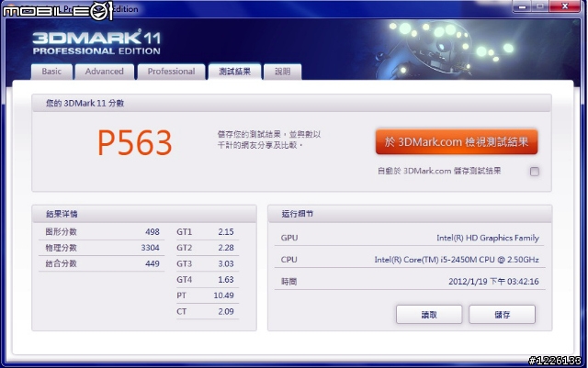The width and height of the screenshot is (588, 368).
Task: Click the 時間 row label
Action: (x=288, y=282)
